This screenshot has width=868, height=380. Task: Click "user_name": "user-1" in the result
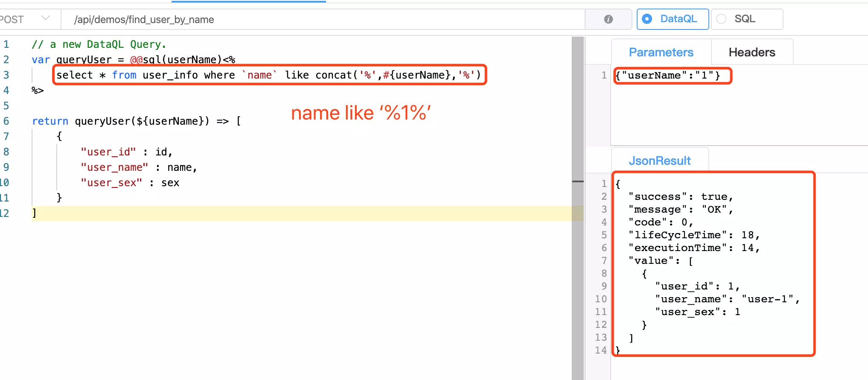(727, 299)
